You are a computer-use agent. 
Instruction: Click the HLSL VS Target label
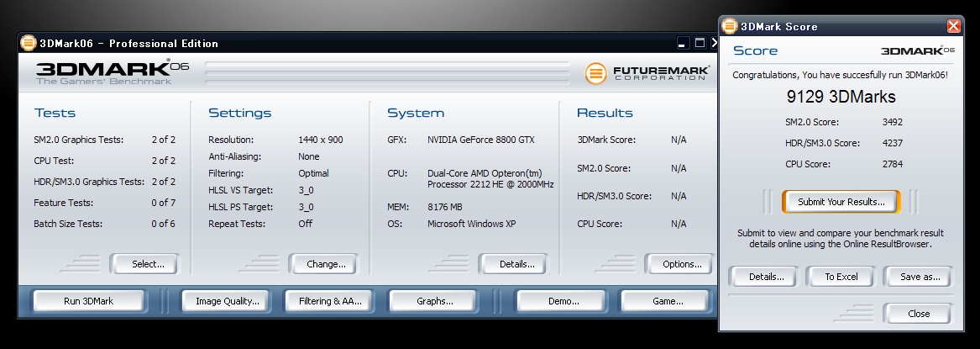(241, 190)
